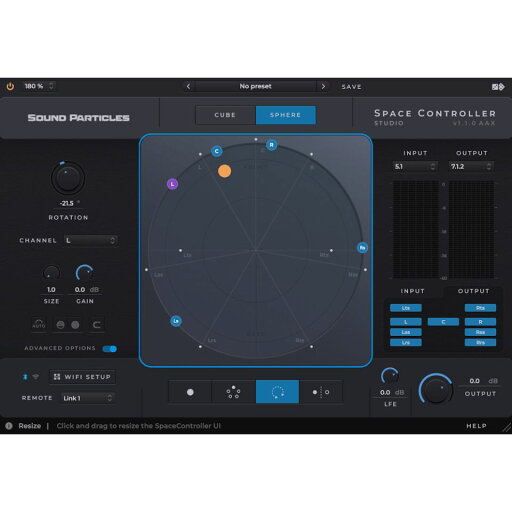Select the single dot mode icon

click(x=190, y=392)
